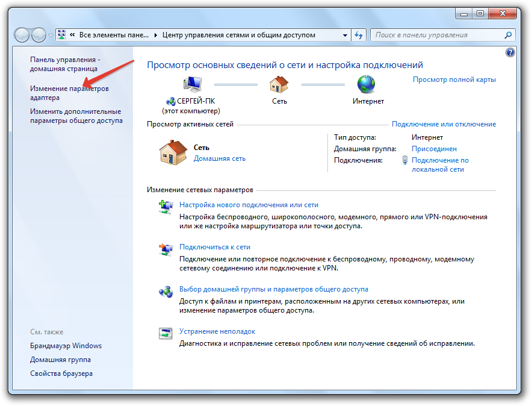Click the Домашняя группа: label
The height and width of the screenshot is (406, 532).
click(365, 149)
